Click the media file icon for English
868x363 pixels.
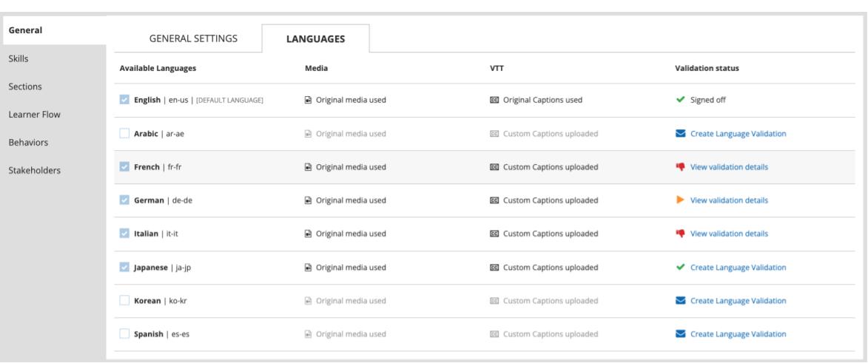pos(308,101)
